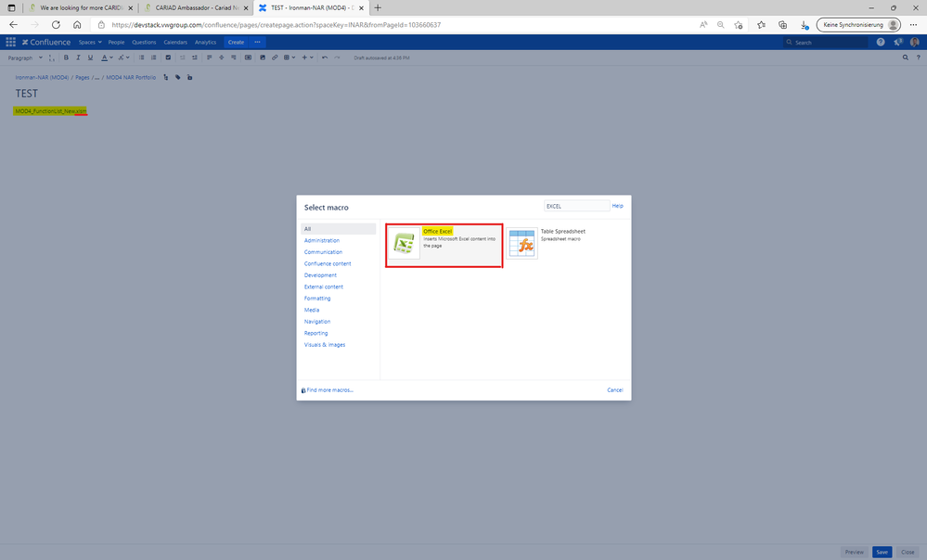Click the Close button at the bottom right
This screenshot has height=560, width=927.
point(908,552)
